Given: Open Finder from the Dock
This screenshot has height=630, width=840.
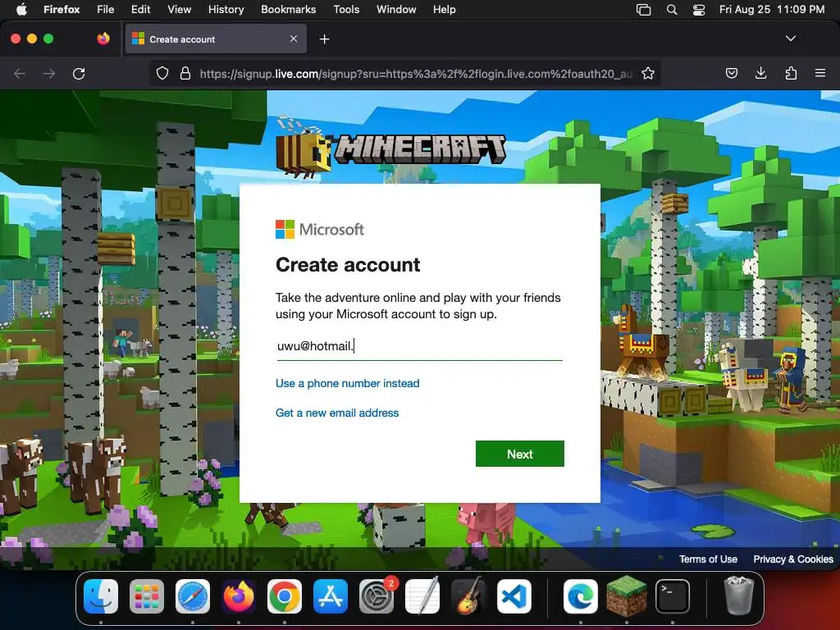Looking at the screenshot, I should [101, 596].
